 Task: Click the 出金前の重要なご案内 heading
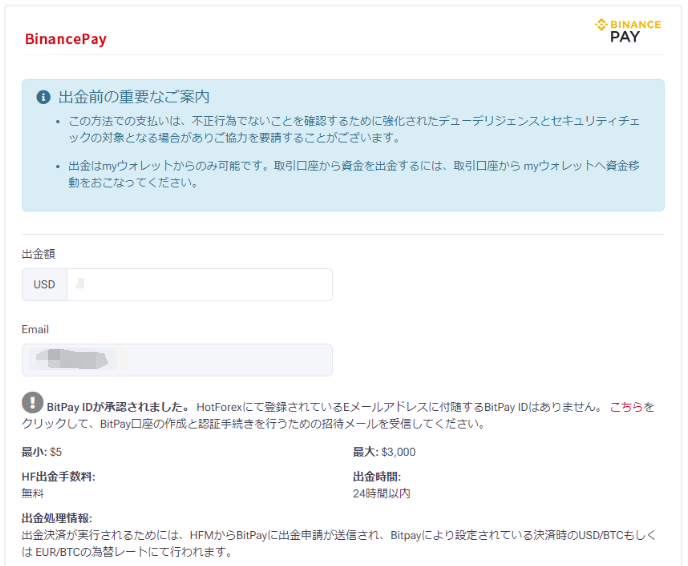tap(134, 97)
